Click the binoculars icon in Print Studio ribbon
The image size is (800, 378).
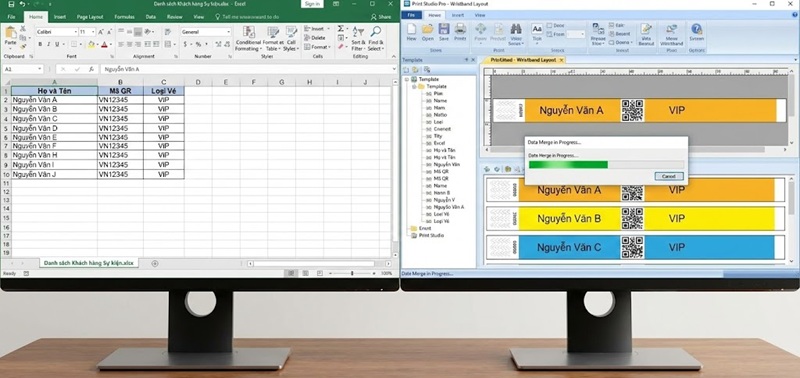pos(516,29)
